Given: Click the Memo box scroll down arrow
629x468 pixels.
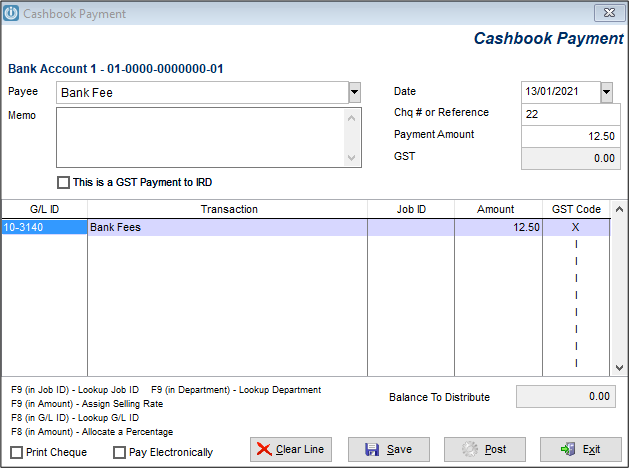Looking at the screenshot, I should 352,158.
